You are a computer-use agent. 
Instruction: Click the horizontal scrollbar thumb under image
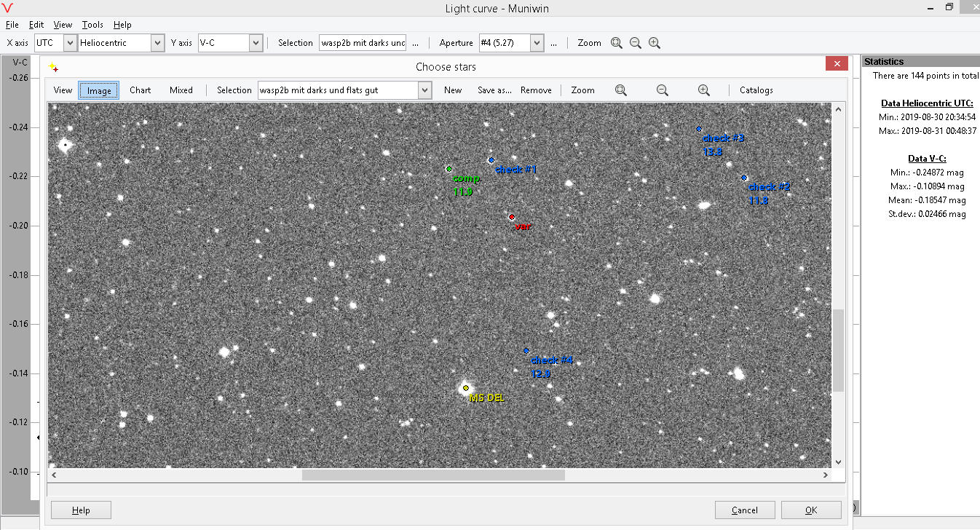coord(433,475)
